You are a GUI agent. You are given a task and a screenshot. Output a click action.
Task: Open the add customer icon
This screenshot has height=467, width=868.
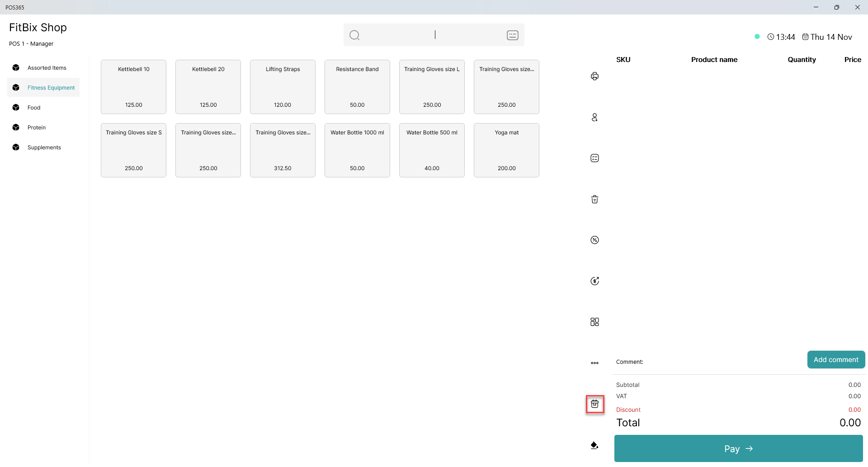click(594, 117)
